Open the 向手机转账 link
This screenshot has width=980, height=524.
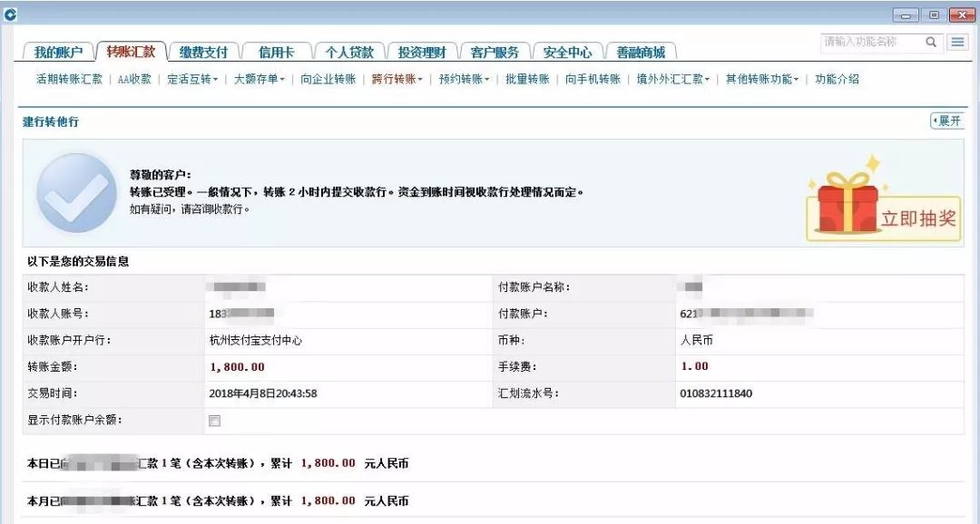pos(593,79)
